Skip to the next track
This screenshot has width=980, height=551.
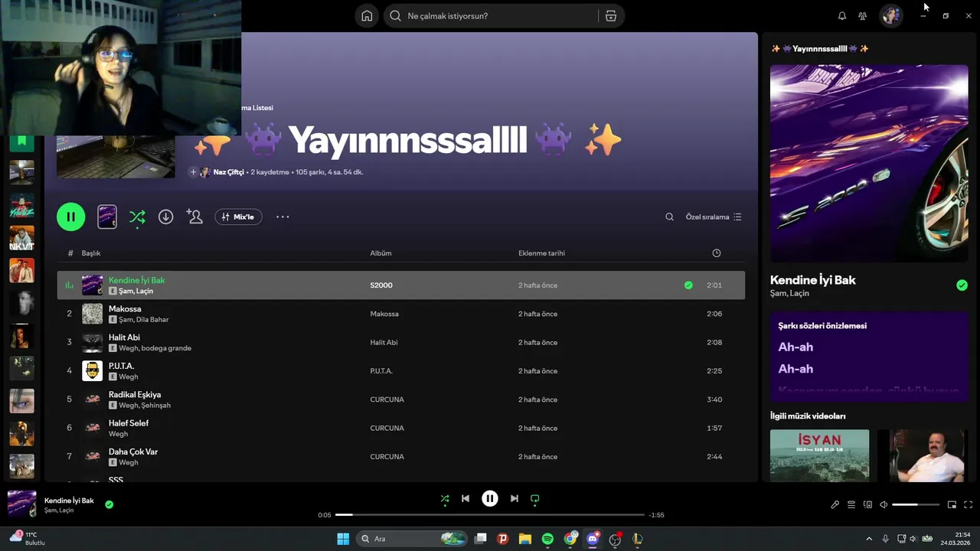(514, 499)
